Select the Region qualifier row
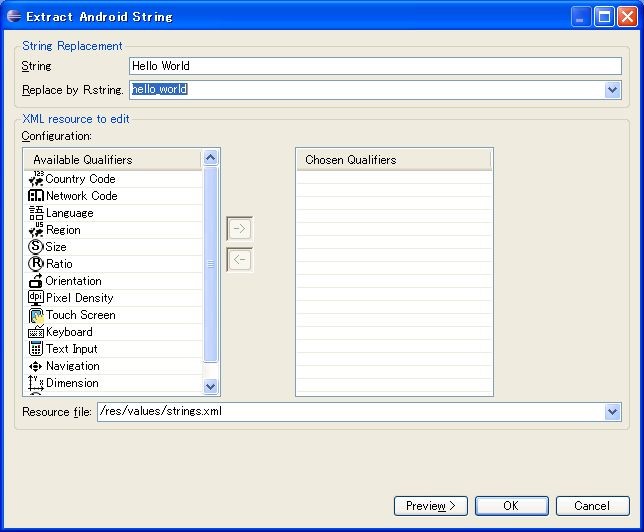Image resolution: width=644 pixels, height=532 pixels. (113, 230)
